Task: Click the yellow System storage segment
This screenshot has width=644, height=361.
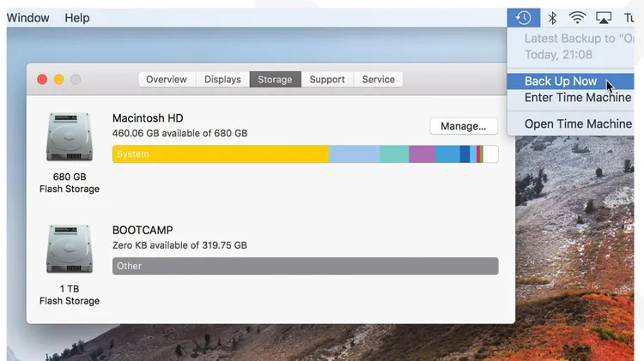Action: click(221, 154)
